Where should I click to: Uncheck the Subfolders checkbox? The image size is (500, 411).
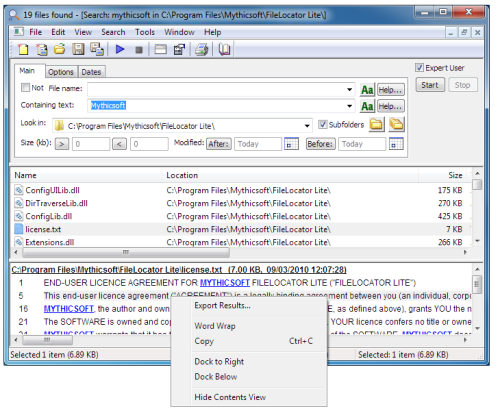click(322, 124)
